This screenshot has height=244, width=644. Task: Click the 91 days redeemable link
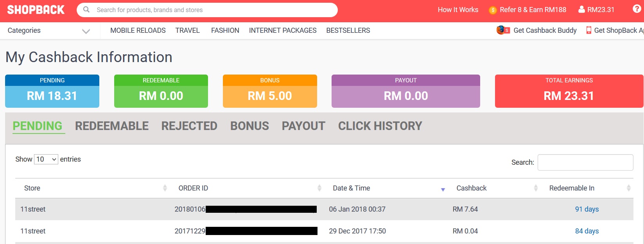click(x=587, y=209)
